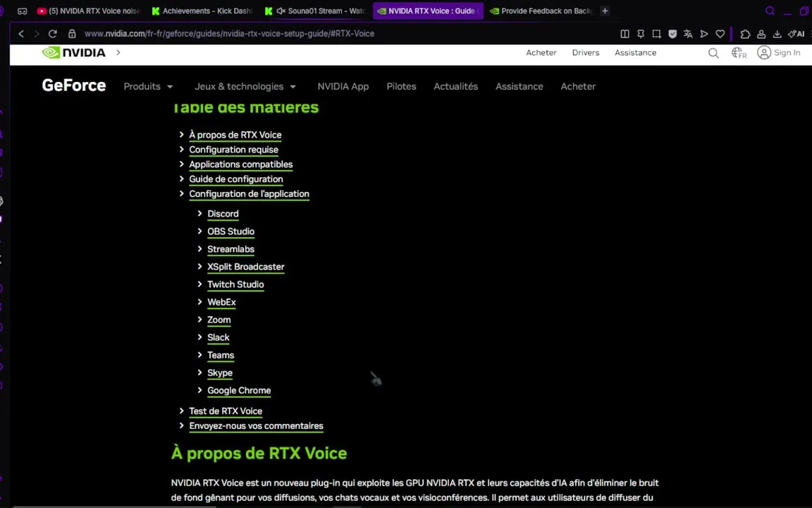Click the NVIDIA logo

[x=73, y=52]
